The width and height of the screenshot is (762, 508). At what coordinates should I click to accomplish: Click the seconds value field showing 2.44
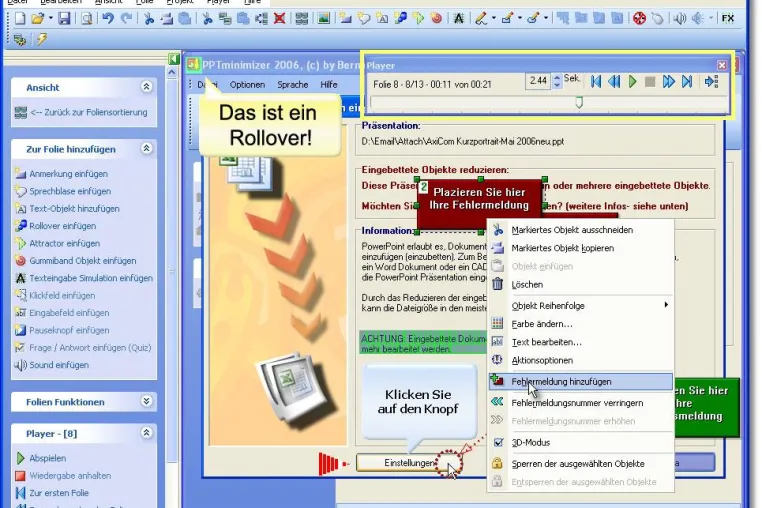tap(538, 81)
